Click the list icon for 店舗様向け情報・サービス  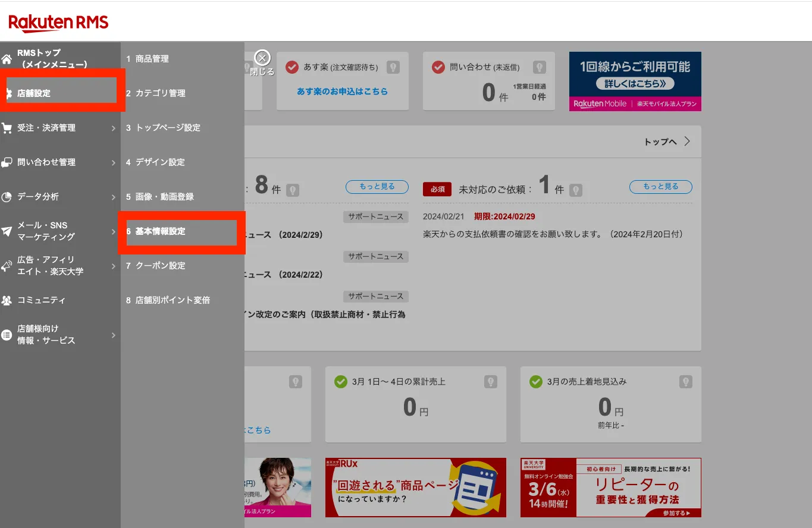click(x=7, y=335)
